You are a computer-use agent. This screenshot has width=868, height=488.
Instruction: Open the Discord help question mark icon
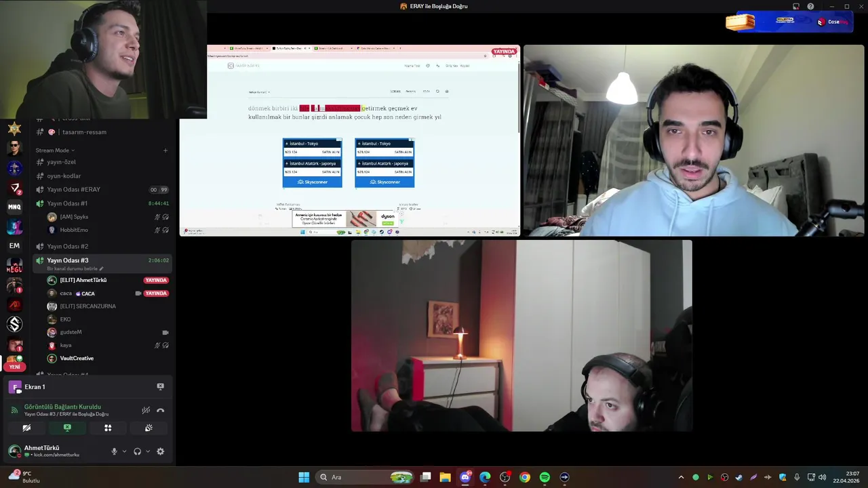810,7
